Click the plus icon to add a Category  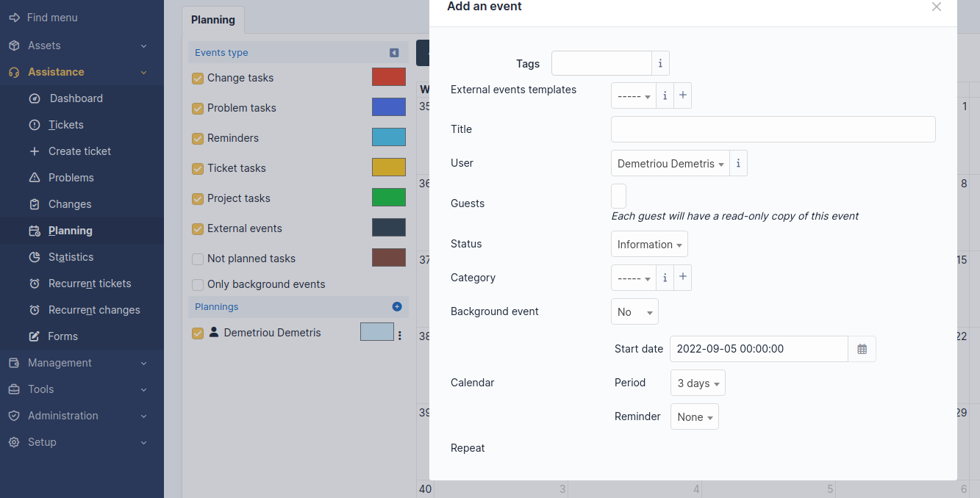point(682,277)
